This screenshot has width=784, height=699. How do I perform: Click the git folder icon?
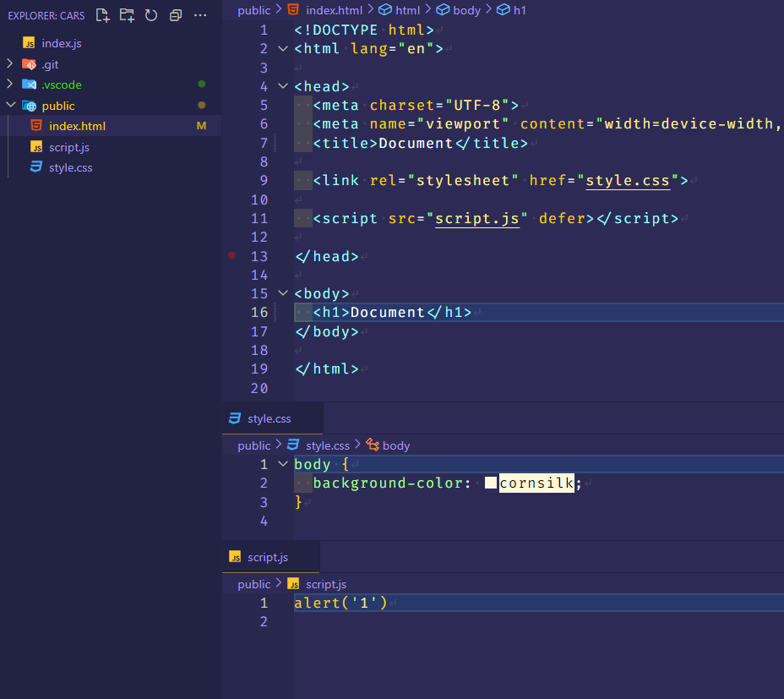(29, 64)
